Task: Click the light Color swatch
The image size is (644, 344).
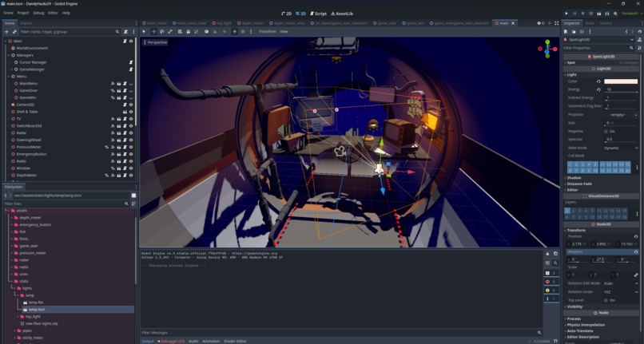Action: coord(621,81)
